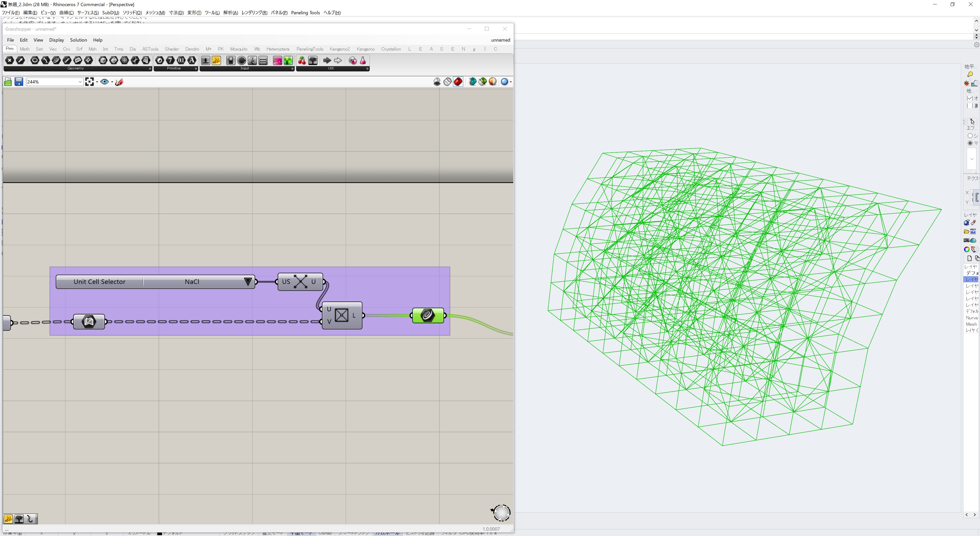The image size is (980, 536).
Task: Switch to the Crystallon tab
Action: point(391,49)
